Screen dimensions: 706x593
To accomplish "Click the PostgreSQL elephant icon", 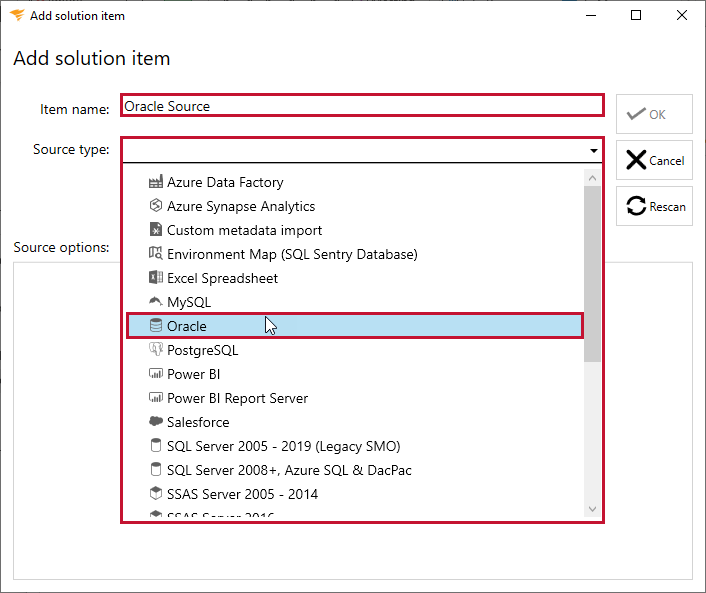I will 155,349.
